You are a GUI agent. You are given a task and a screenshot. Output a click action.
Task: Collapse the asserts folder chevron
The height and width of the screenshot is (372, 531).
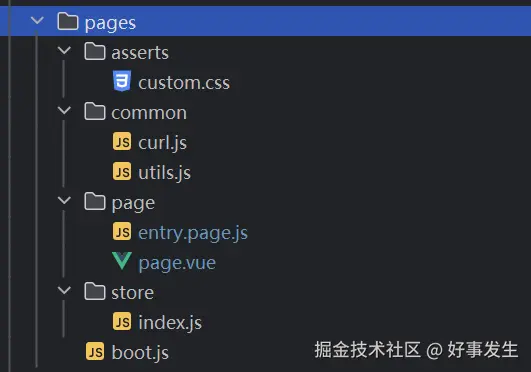click(64, 50)
